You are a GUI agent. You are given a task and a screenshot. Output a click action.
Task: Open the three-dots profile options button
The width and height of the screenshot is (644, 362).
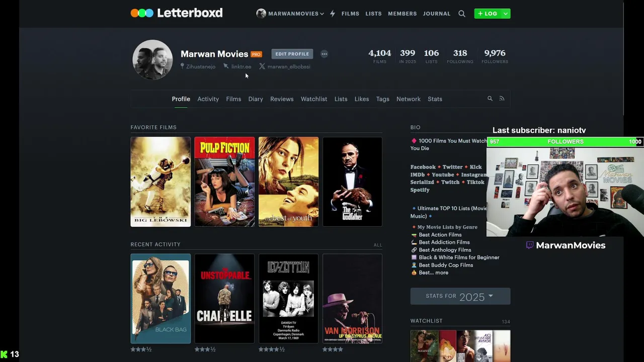(x=324, y=54)
